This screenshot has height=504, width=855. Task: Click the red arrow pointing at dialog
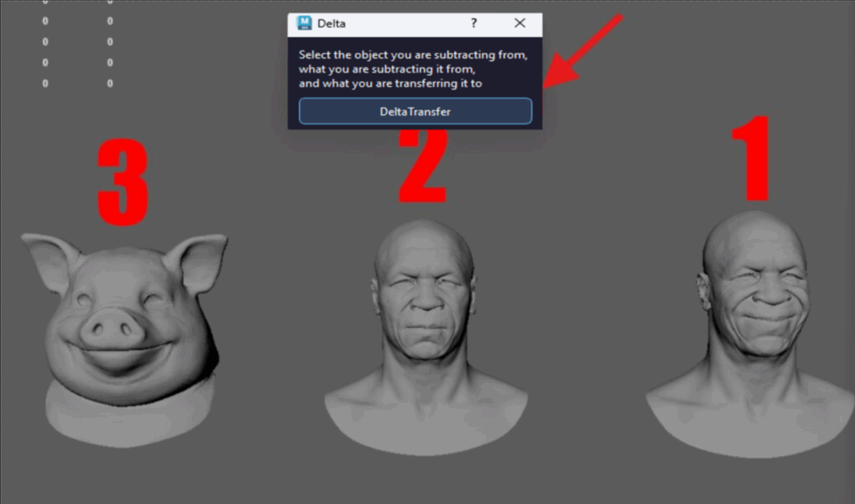584,52
